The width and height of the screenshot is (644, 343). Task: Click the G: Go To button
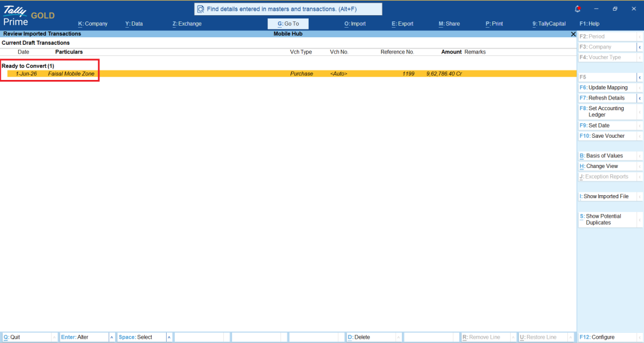288,24
